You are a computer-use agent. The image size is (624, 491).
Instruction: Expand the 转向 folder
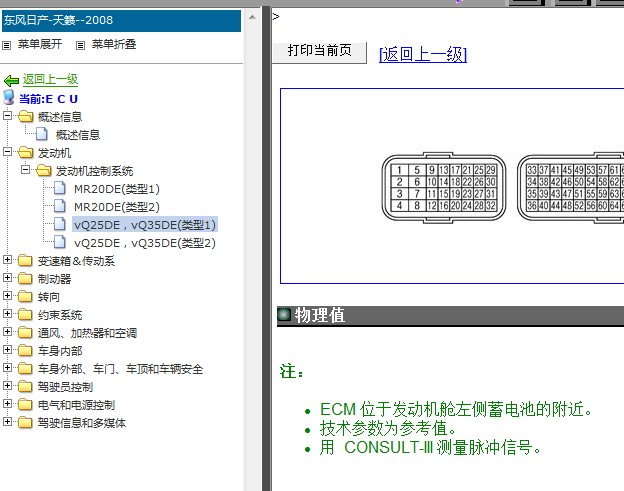click(x=7, y=295)
